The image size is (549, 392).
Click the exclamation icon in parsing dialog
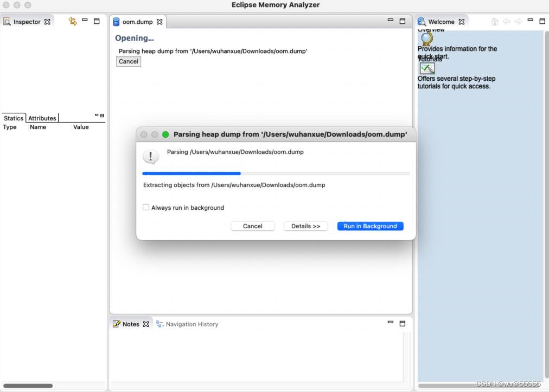click(x=151, y=157)
